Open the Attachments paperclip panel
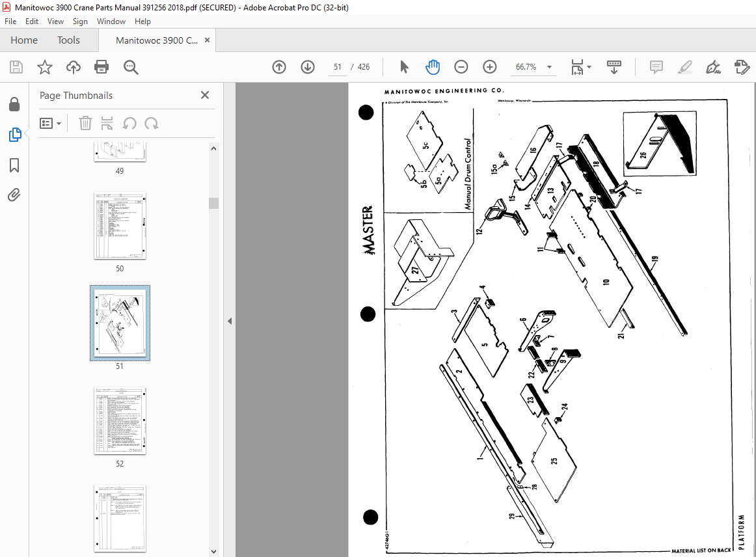756x557 pixels. point(14,195)
